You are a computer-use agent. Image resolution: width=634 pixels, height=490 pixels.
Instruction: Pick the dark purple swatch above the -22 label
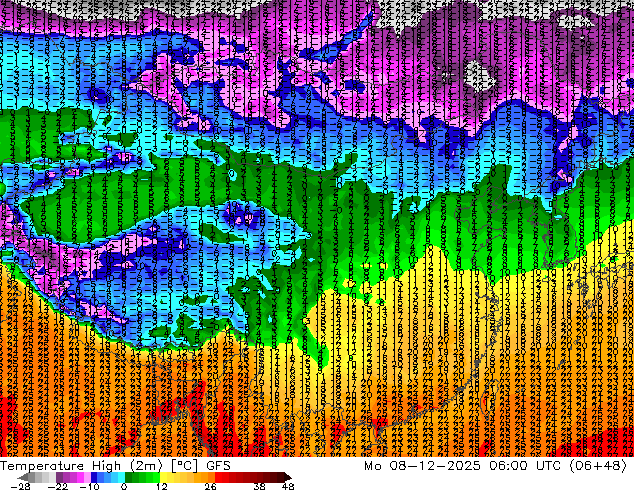point(59,477)
